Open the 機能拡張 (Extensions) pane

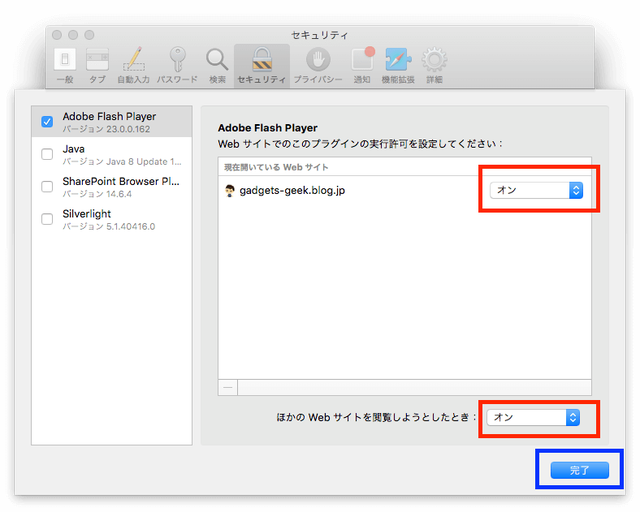[x=398, y=65]
